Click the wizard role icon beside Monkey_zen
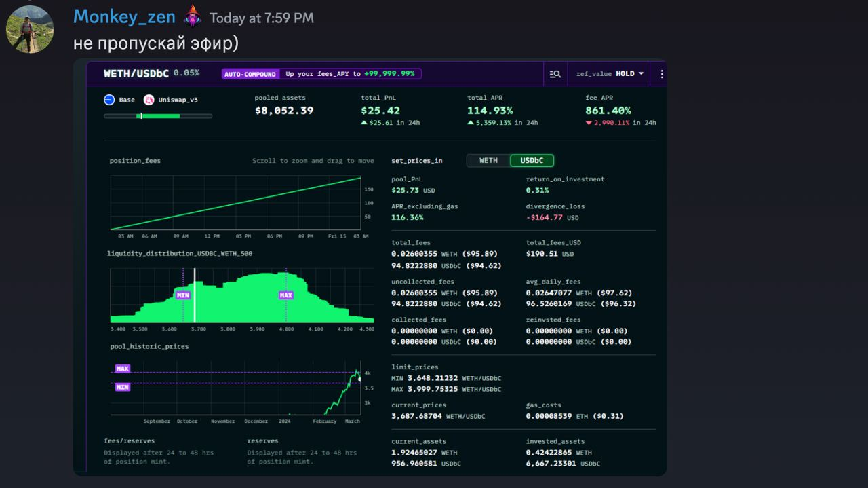This screenshot has width=868, height=488. 193,16
